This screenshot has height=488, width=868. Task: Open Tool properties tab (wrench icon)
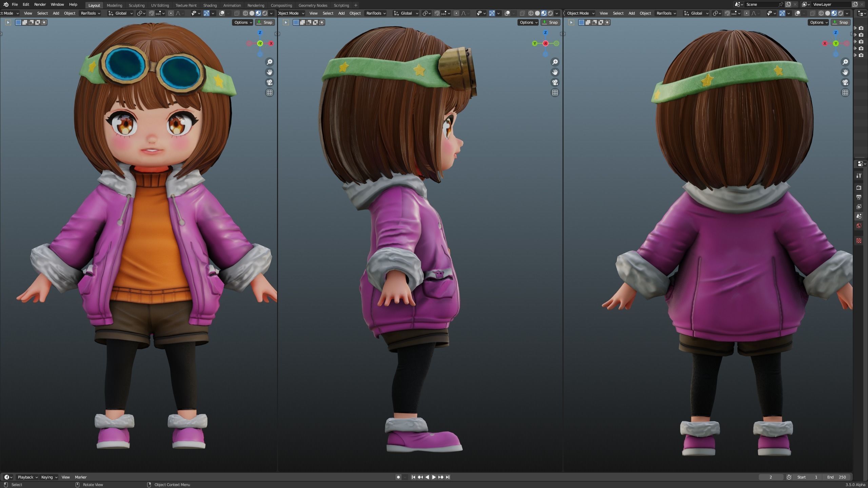click(859, 176)
